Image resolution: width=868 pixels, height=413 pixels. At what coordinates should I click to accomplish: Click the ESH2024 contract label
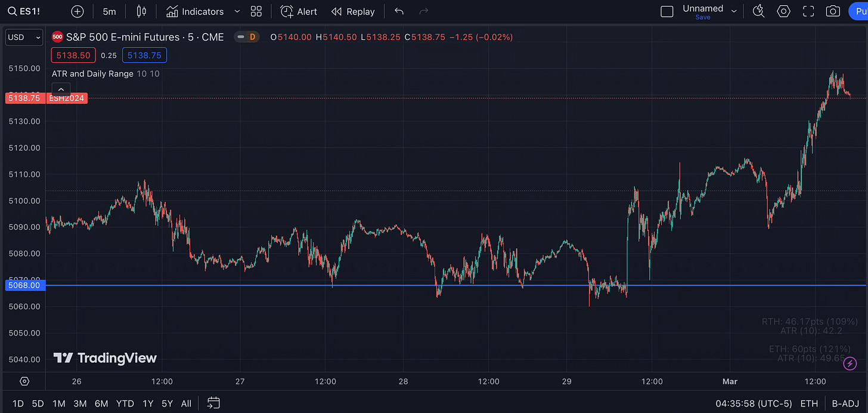point(67,98)
